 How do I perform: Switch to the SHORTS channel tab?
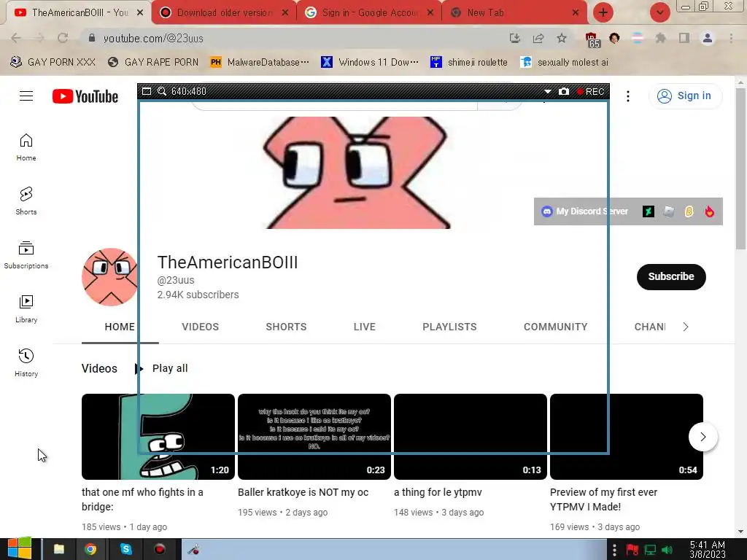286,327
